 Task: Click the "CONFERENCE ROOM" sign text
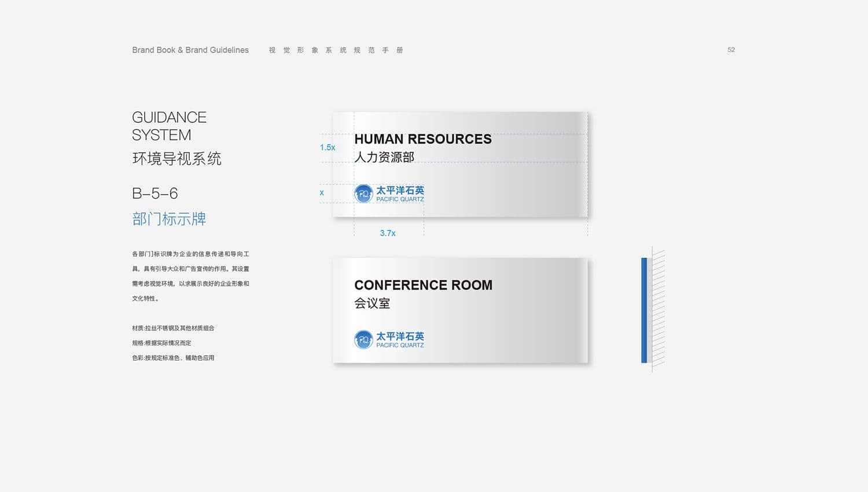coord(423,285)
